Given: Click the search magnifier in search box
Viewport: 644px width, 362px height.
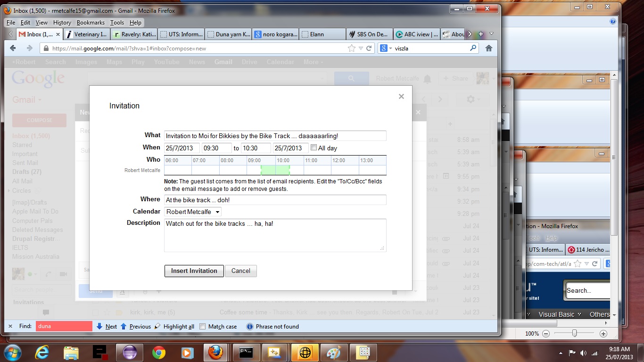Looking at the screenshot, I should click(473, 48).
